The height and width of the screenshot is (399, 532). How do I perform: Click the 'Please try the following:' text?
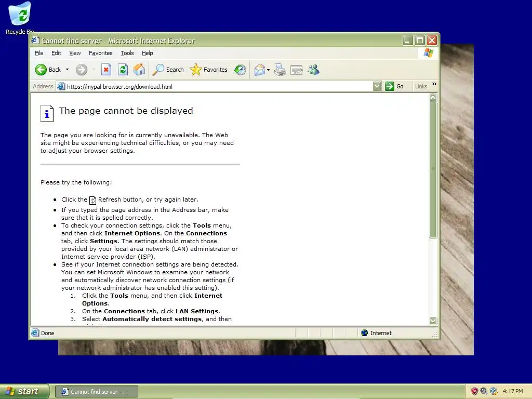tap(76, 182)
